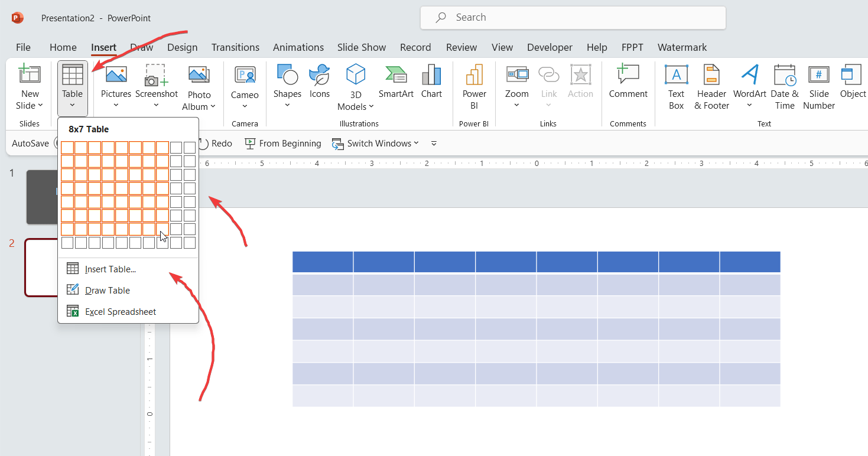Insert the Date & Time

pos(784,86)
